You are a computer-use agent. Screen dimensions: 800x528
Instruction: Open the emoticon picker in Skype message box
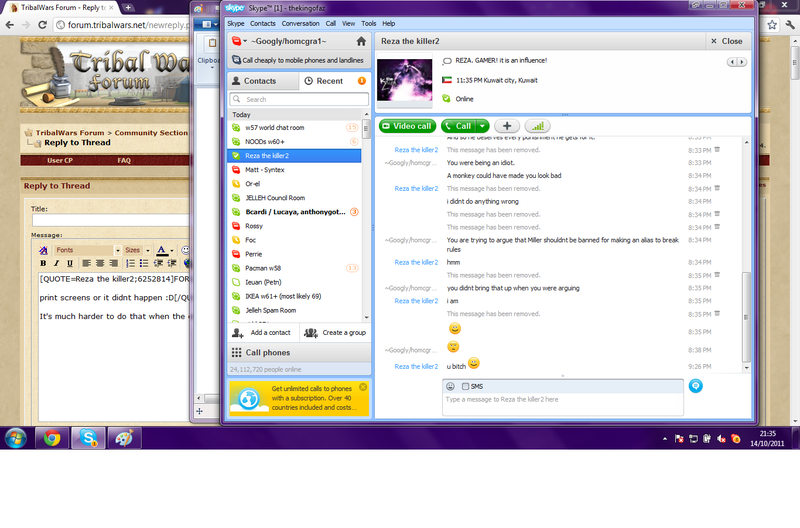tap(450, 386)
